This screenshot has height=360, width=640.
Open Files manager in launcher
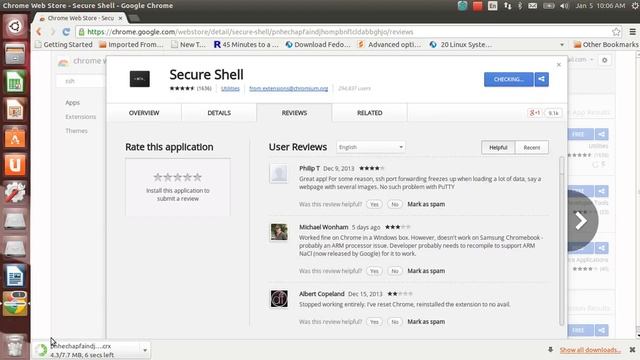pyautogui.click(x=15, y=54)
